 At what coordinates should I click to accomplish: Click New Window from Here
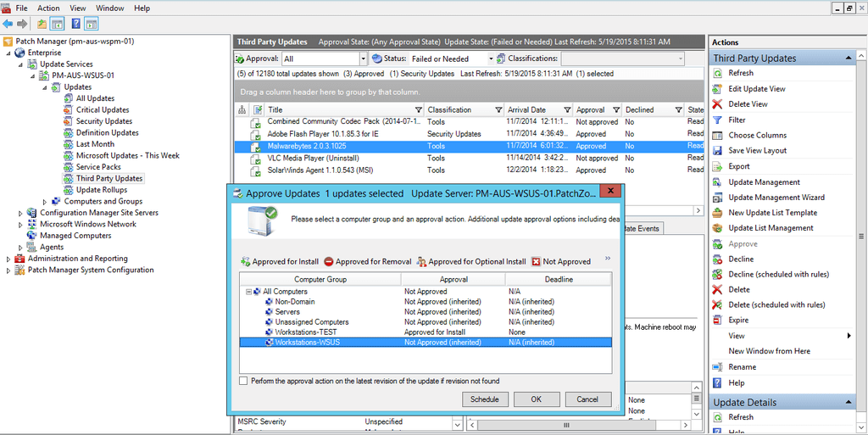pos(769,351)
